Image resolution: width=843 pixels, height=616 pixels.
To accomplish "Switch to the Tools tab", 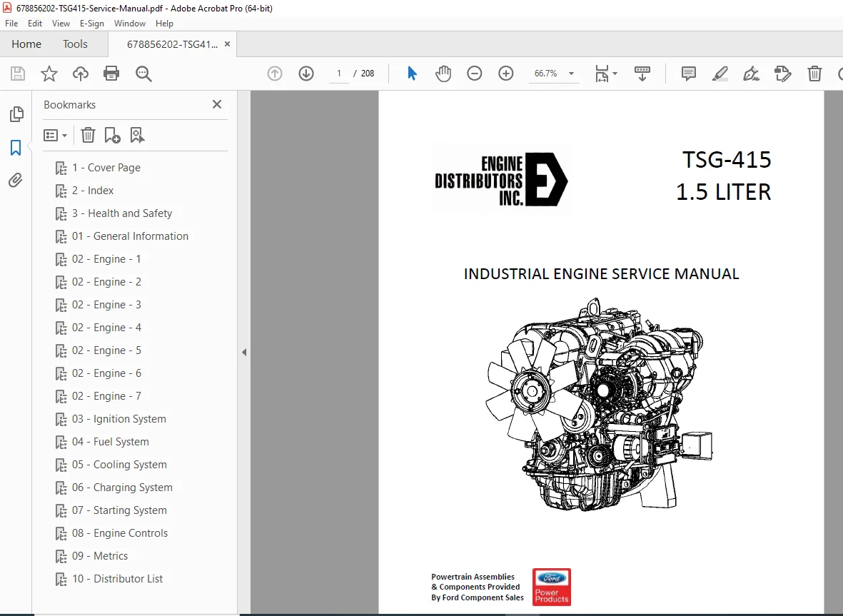I will coord(75,44).
